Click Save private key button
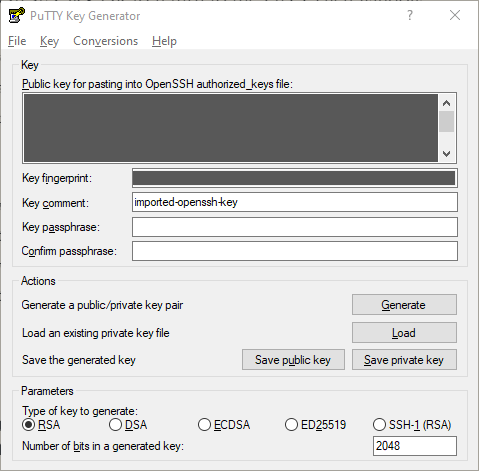The height and width of the screenshot is (471, 479). pyautogui.click(x=404, y=360)
